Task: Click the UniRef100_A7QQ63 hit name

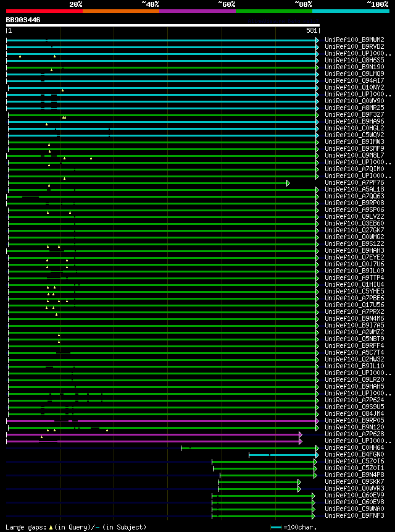Action: click(x=354, y=196)
